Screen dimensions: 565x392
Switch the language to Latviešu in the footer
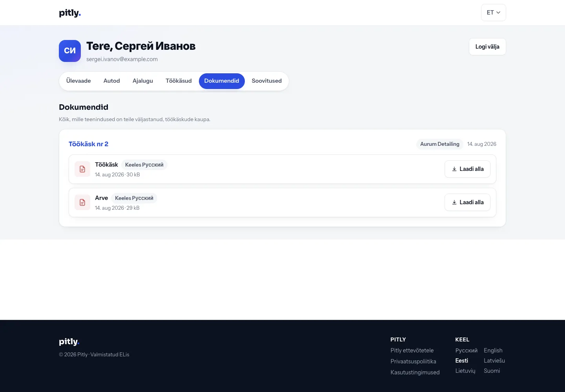click(x=494, y=361)
